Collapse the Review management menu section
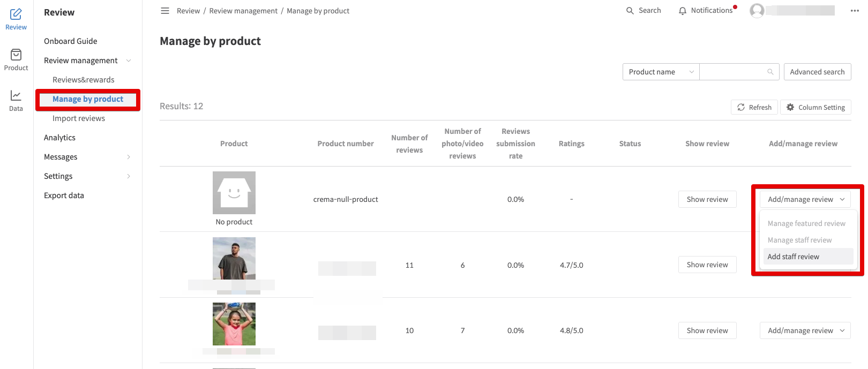 click(x=129, y=61)
